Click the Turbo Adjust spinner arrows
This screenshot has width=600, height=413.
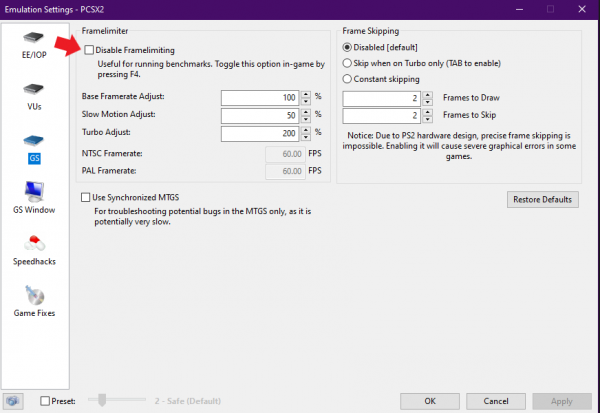coord(305,132)
